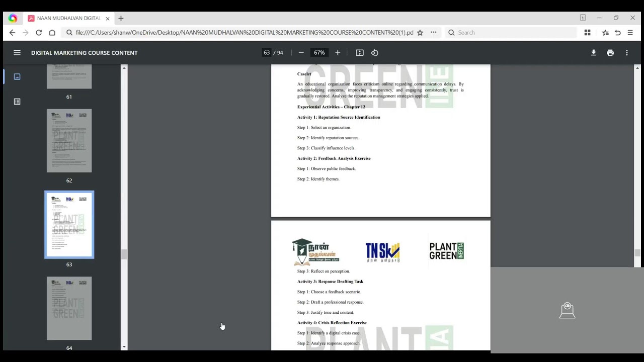
Task: Click Step 2: Draft a professional response
Action: 330,302
